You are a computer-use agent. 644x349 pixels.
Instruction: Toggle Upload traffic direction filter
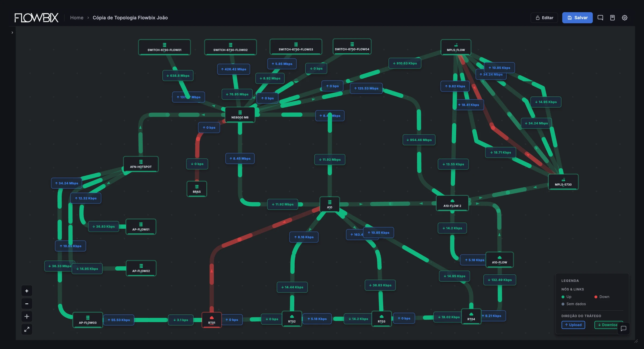573,325
